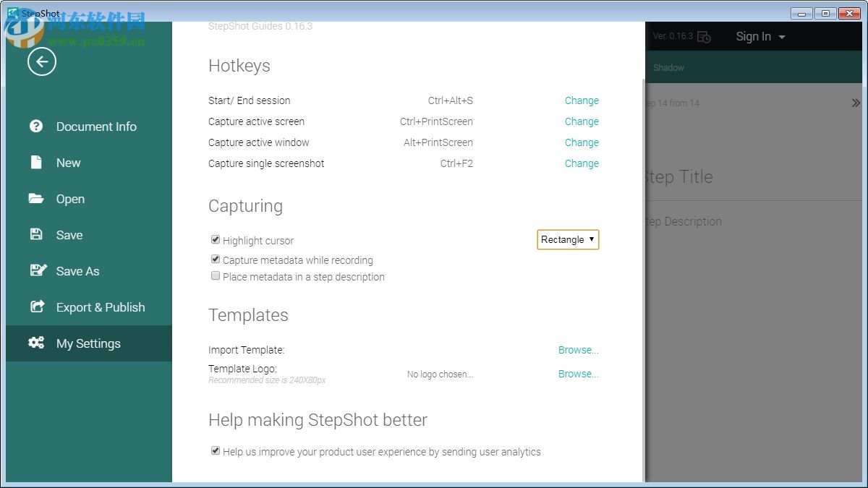Open Document Info in the sidebar
The image size is (868, 488).
tap(89, 127)
